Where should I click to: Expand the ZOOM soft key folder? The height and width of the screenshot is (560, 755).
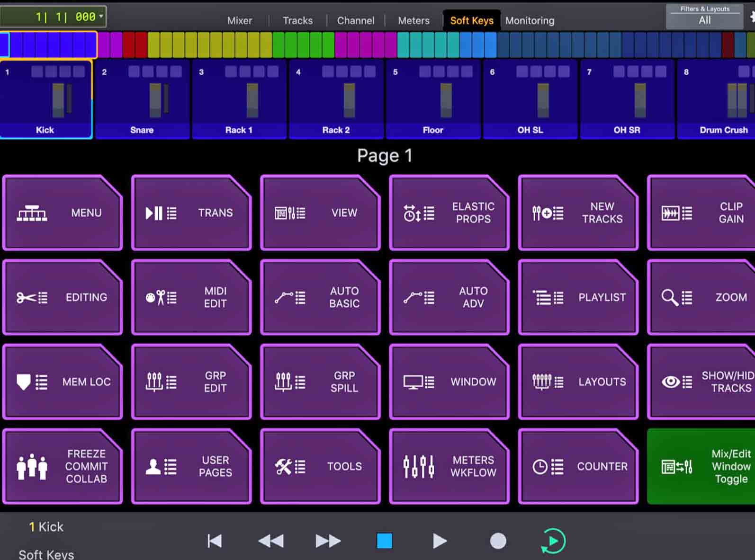701,297
